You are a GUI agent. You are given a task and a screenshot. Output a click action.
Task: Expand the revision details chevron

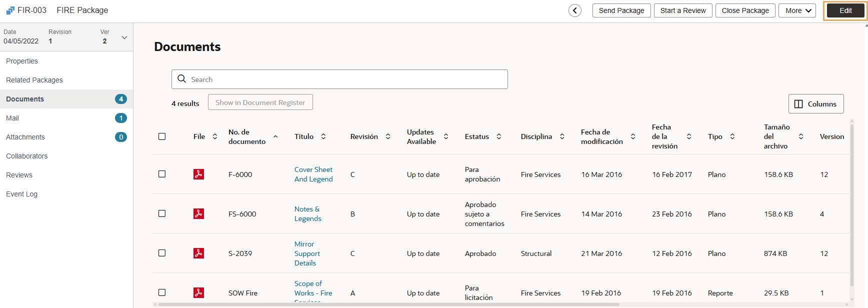point(124,37)
